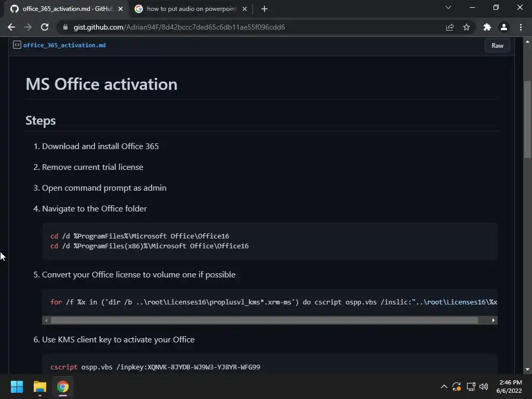Click the %ProgramFiles%\Microsoft Office\Office16 command line
This screenshot has height=399, width=532.
pos(140,236)
